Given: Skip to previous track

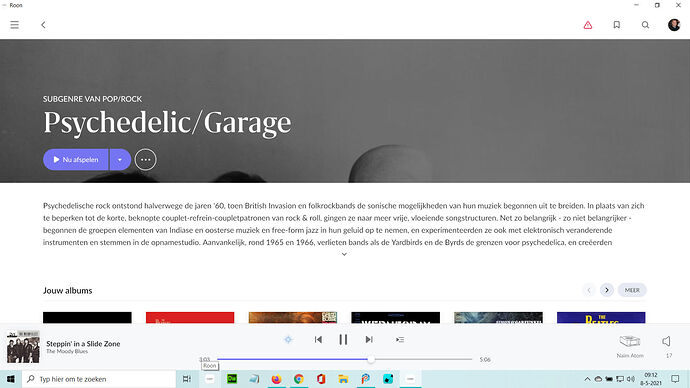Looking at the screenshot, I should (x=318, y=339).
